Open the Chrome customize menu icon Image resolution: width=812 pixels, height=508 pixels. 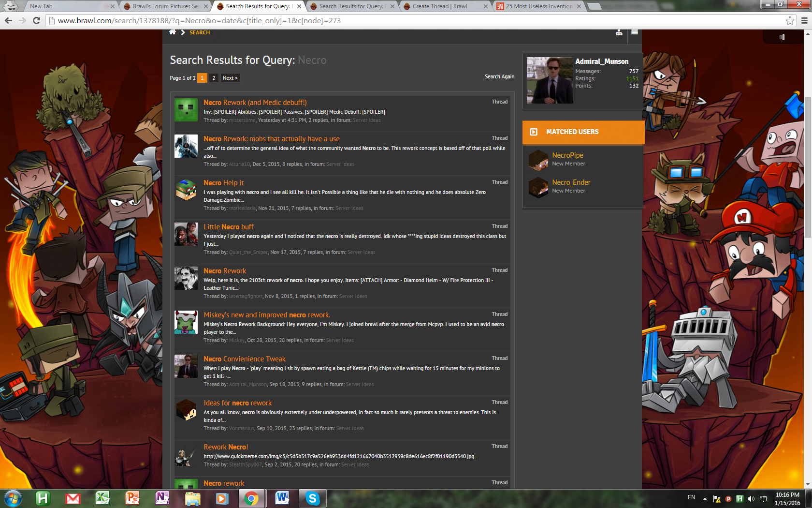point(804,21)
